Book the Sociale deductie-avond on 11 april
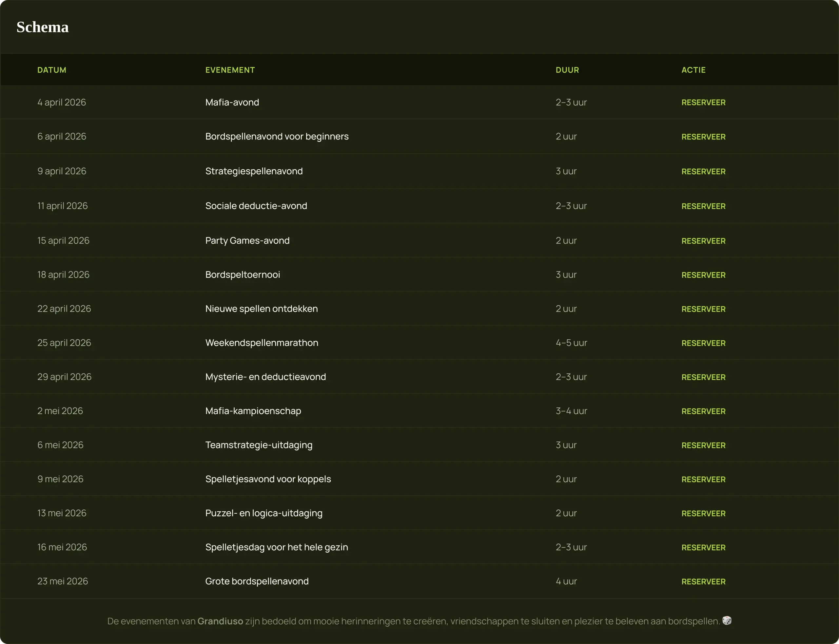839x644 pixels. coord(703,206)
